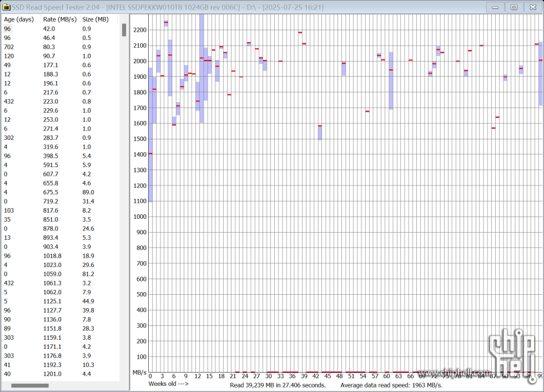Image resolution: width=544 pixels, height=392 pixels.
Task: Click the rate value 223.0
Action: [51, 101]
